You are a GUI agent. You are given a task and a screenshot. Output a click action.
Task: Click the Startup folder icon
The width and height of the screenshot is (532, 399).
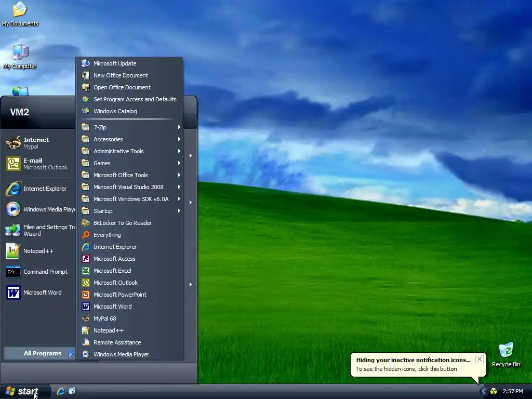click(x=86, y=211)
